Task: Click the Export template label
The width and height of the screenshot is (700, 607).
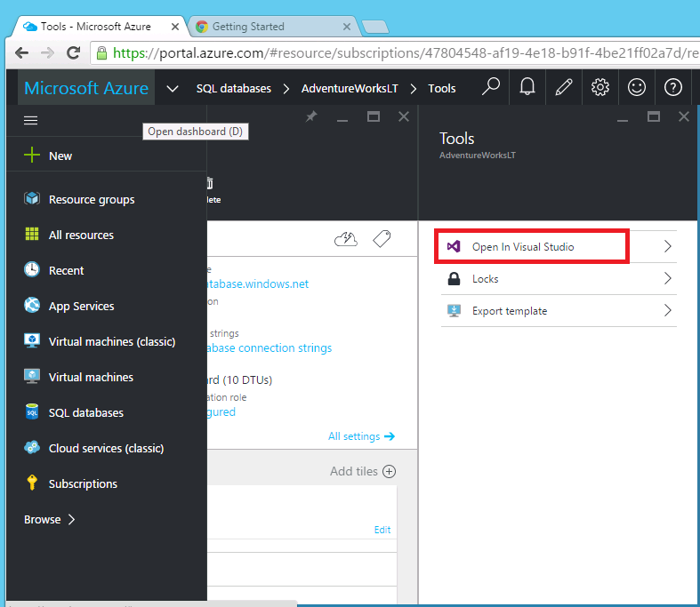Action: (x=510, y=311)
